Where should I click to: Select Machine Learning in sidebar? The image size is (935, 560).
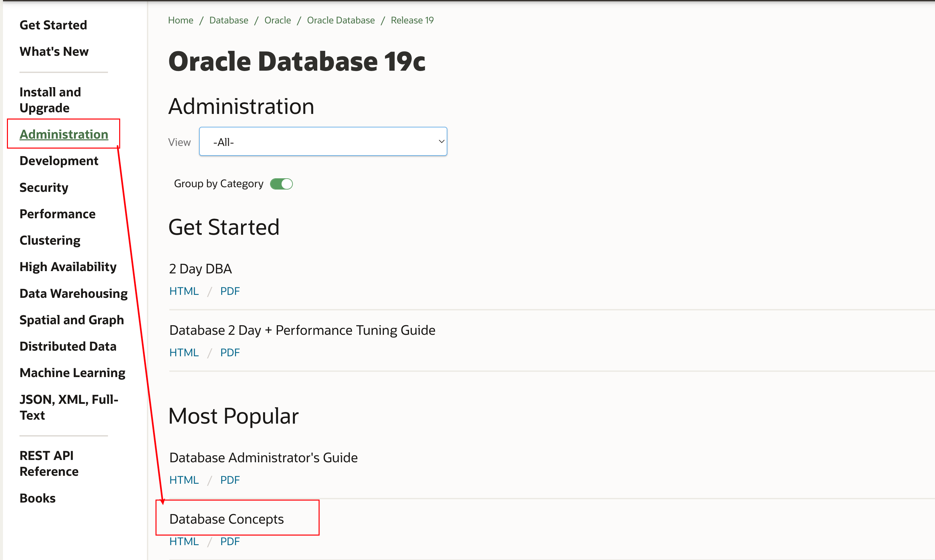pyautogui.click(x=72, y=373)
